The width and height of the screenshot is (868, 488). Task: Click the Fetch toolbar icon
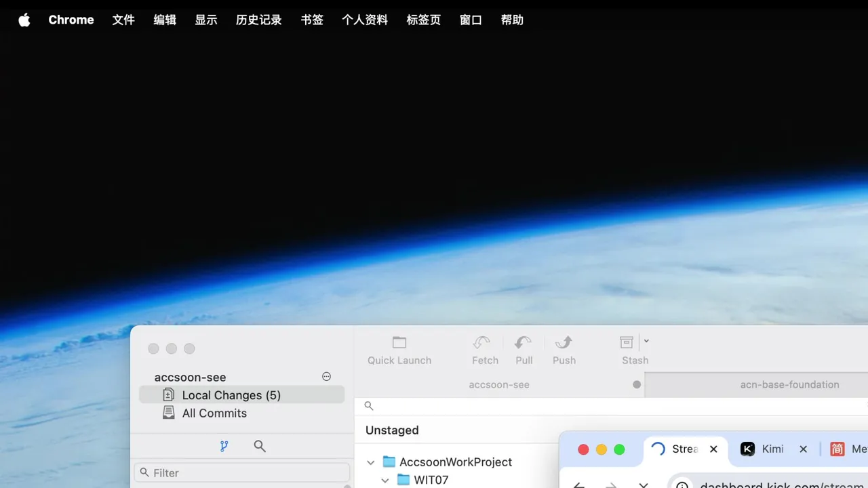pyautogui.click(x=481, y=342)
